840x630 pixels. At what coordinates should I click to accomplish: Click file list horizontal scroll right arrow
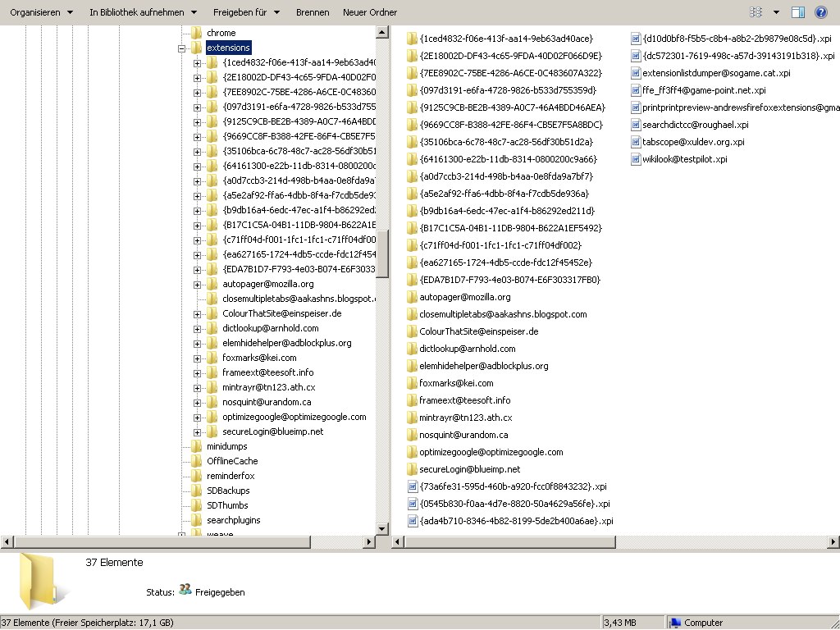833,542
